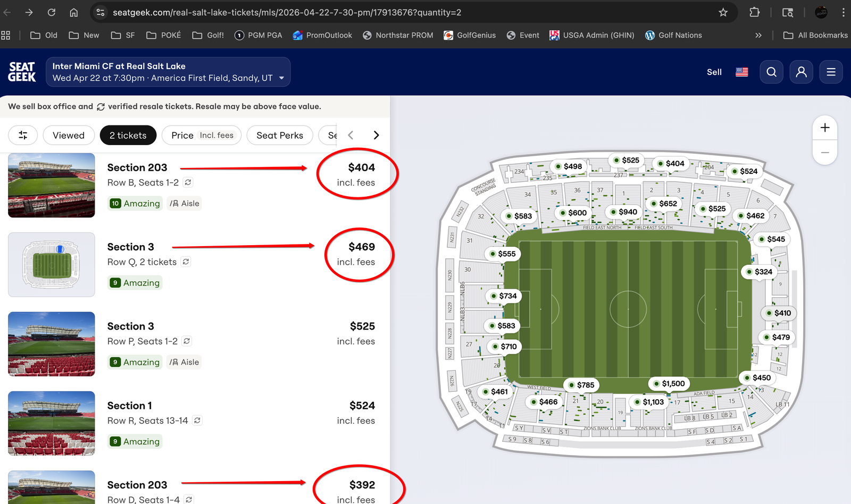Select the $1,500 map price marker
The width and height of the screenshot is (851, 504).
coord(669,383)
